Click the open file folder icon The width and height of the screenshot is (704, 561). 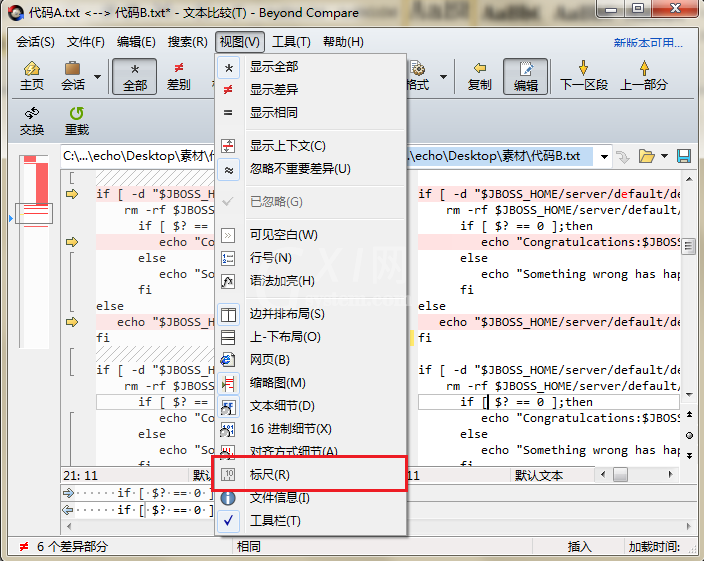(647, 156)
